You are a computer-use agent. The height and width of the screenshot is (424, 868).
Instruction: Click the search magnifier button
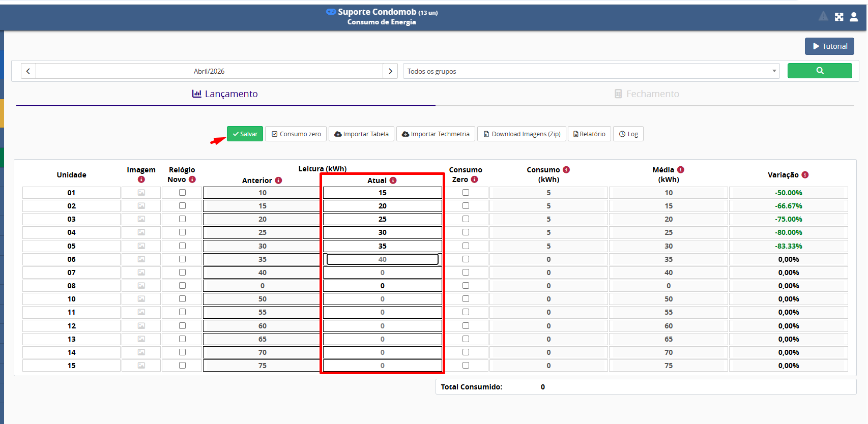820,71
